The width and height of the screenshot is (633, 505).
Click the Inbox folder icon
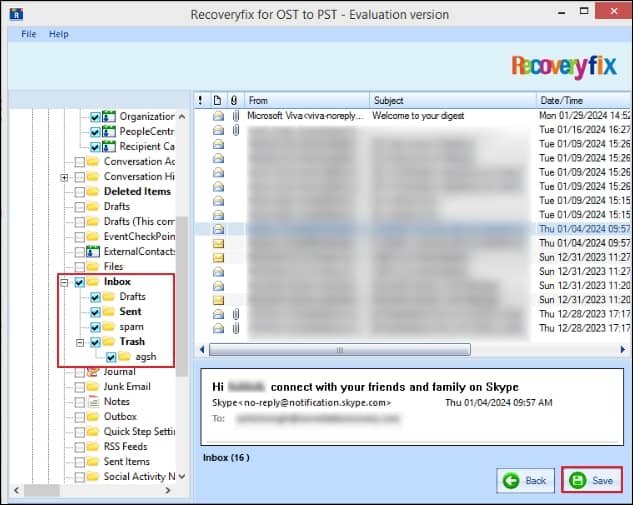[93, 282]
